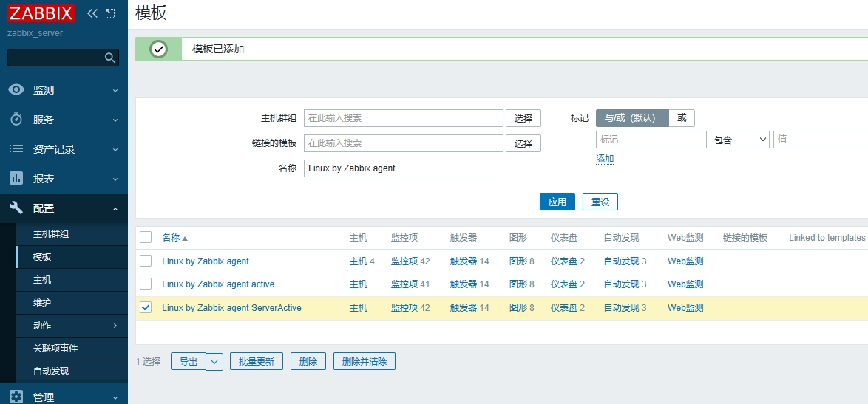Screen dimensions: 868x404
Task: Click the 应用 filter button
Action: coord(557,202)
